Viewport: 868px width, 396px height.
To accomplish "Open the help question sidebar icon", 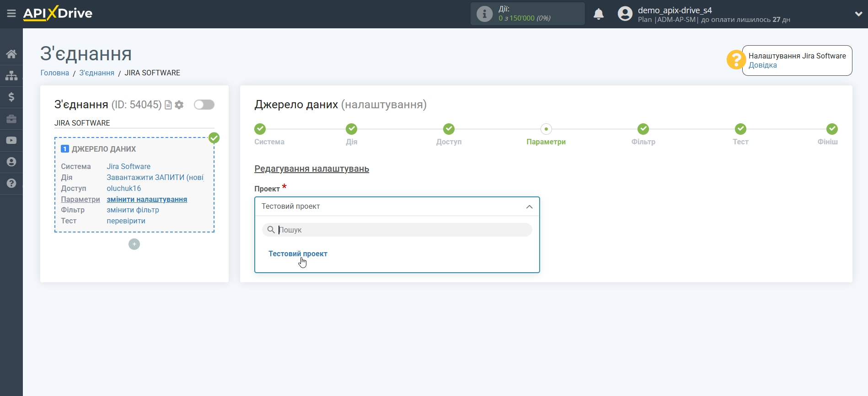I will pos(11,183).
